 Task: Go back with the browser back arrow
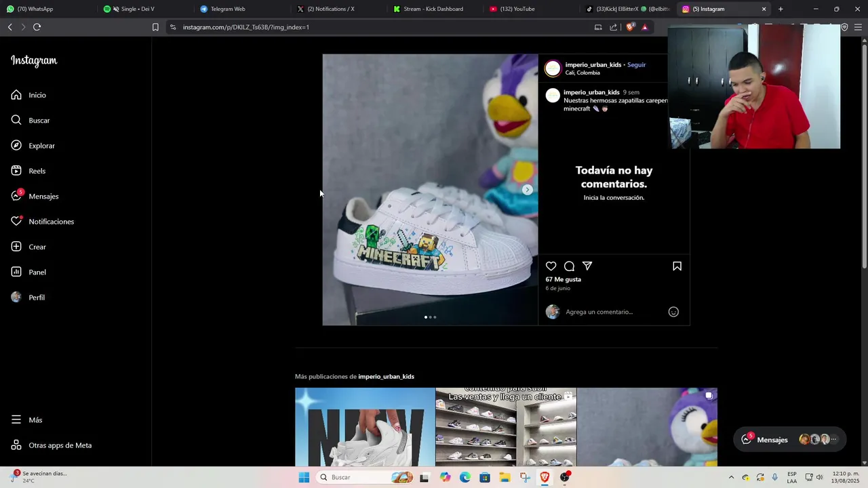(9, 27)
